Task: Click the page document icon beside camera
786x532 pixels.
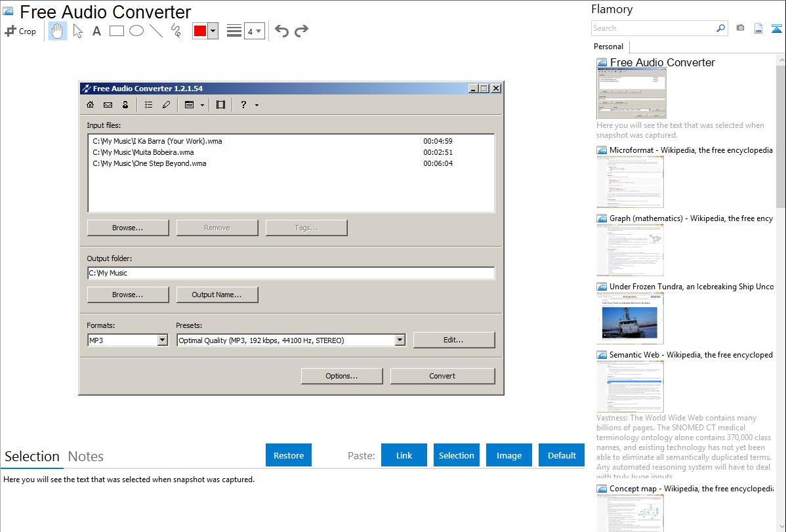Action: tap(758, 28)
